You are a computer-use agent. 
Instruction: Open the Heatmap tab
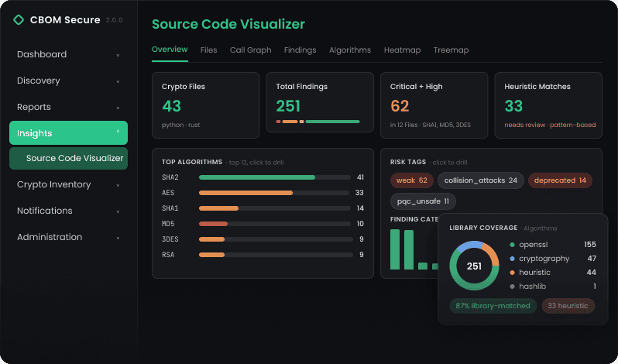pyautogui.click(x=402, y=50)
